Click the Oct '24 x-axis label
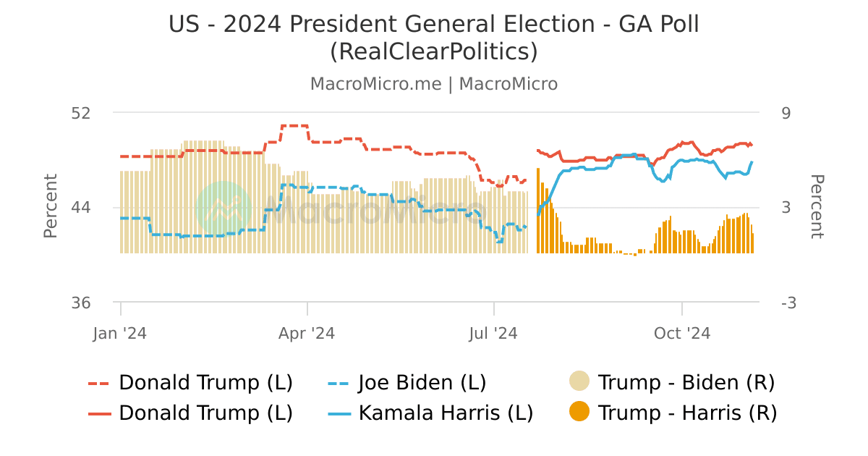868x456 pixels. click(x=682, y=334)
